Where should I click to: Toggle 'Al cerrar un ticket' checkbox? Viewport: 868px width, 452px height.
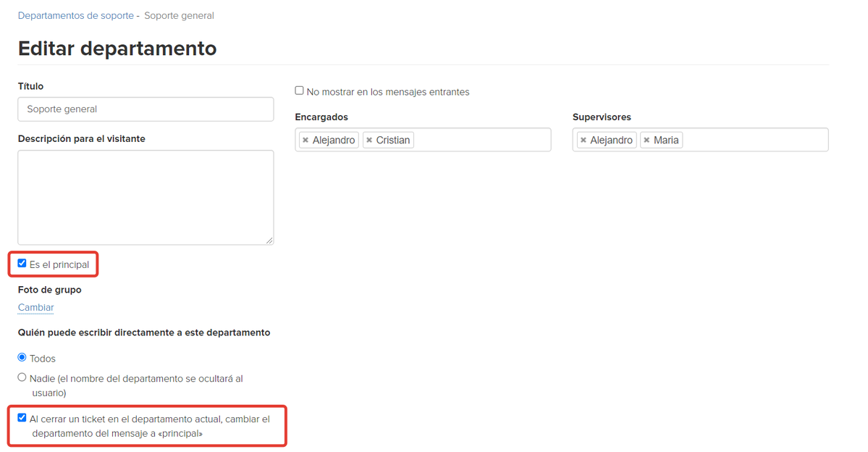[22, 418]
